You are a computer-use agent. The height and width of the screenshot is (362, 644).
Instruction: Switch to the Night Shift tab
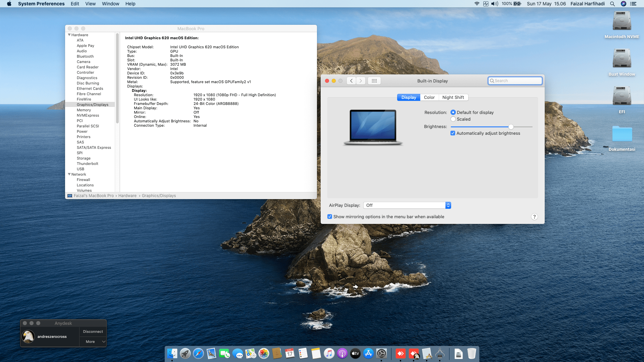(453, 97)
